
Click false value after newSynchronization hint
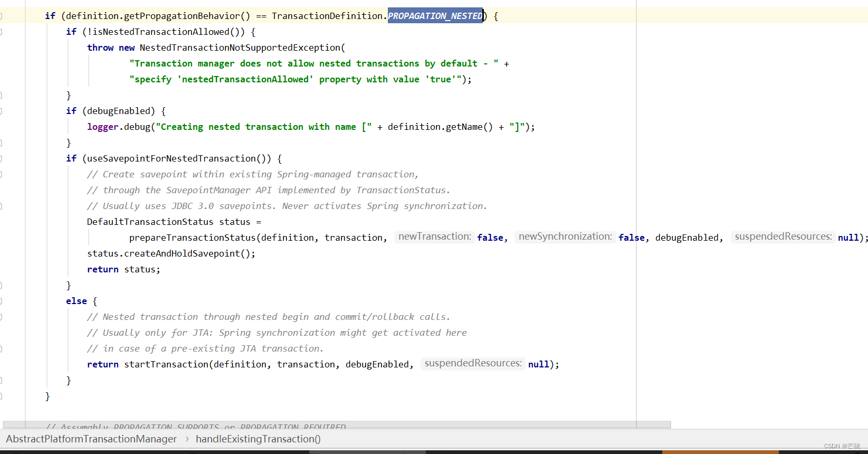632,238
